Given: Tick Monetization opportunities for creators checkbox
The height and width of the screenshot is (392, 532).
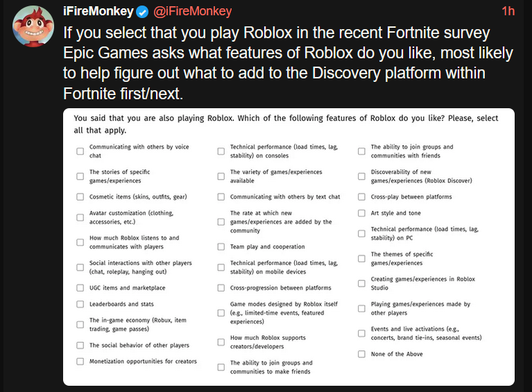Looking at the screenshot, I should tap(80, 361).
